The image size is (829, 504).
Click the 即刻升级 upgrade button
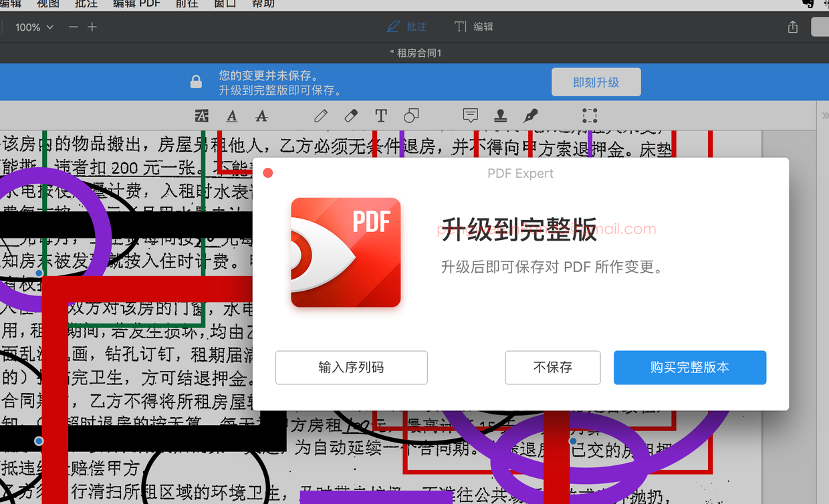(596, 82)
